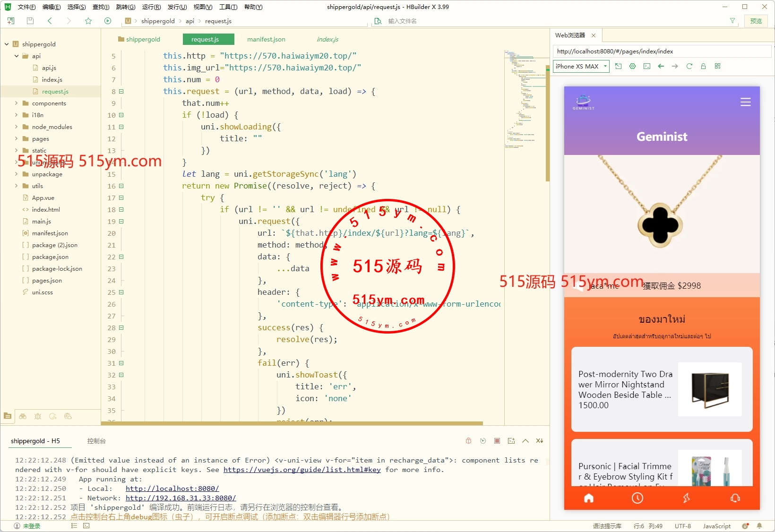Switch to the manifest.json tab
Viewport: 775px width, 532px height.
click(266, 40)
